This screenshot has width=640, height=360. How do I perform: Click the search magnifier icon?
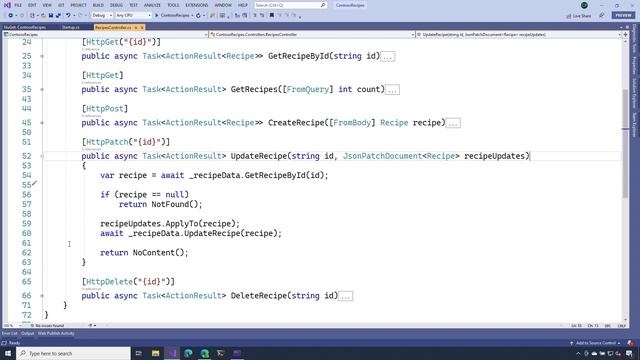tap(323, 5)
